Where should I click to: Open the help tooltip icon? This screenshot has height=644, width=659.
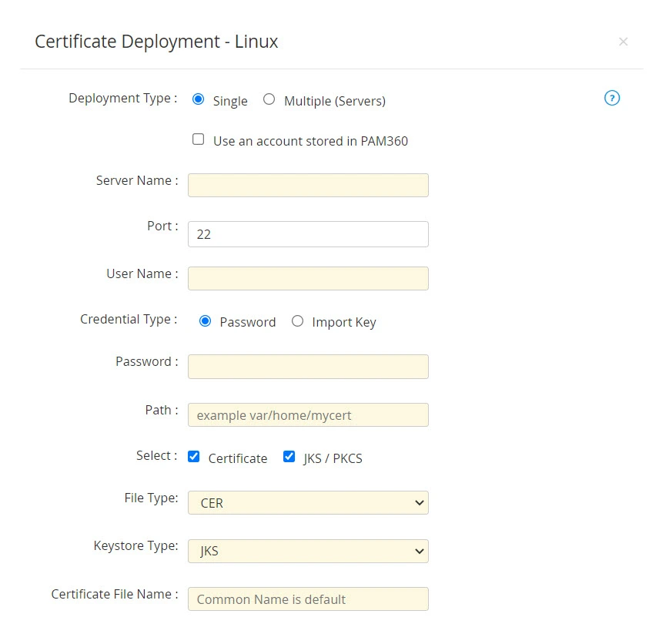click(612, 98)
